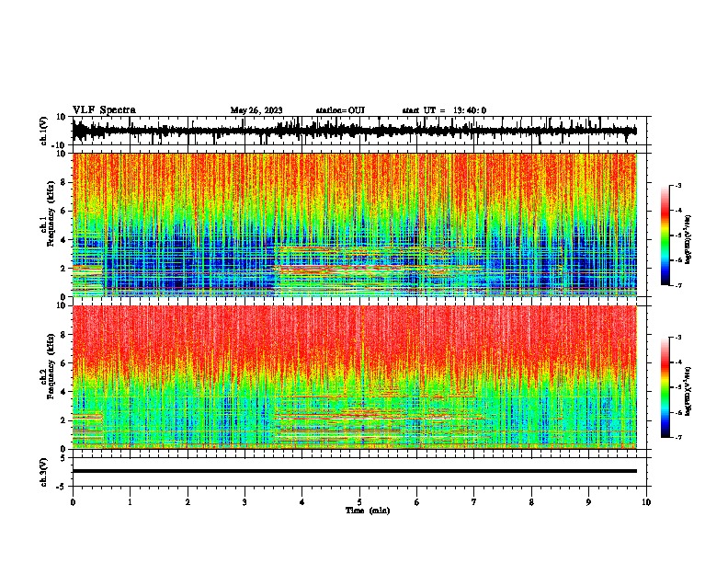Select the date text "May 26, 2023"

coord(256,110)
